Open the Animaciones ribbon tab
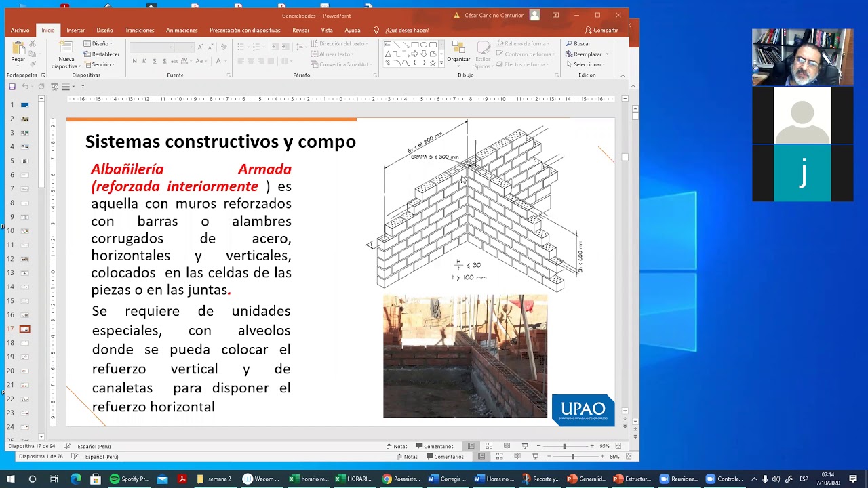This screenshot has width=868, height=488. point(182,30)
